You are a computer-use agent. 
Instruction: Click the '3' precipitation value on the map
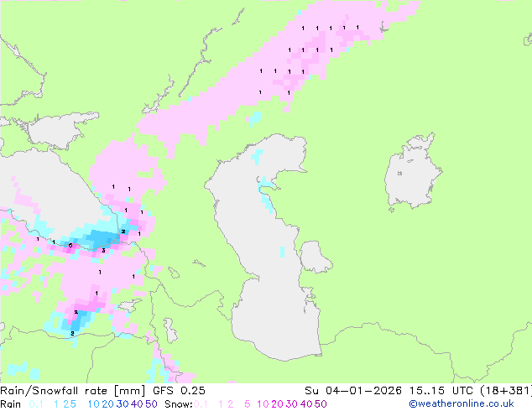click(x=103, y=251)
